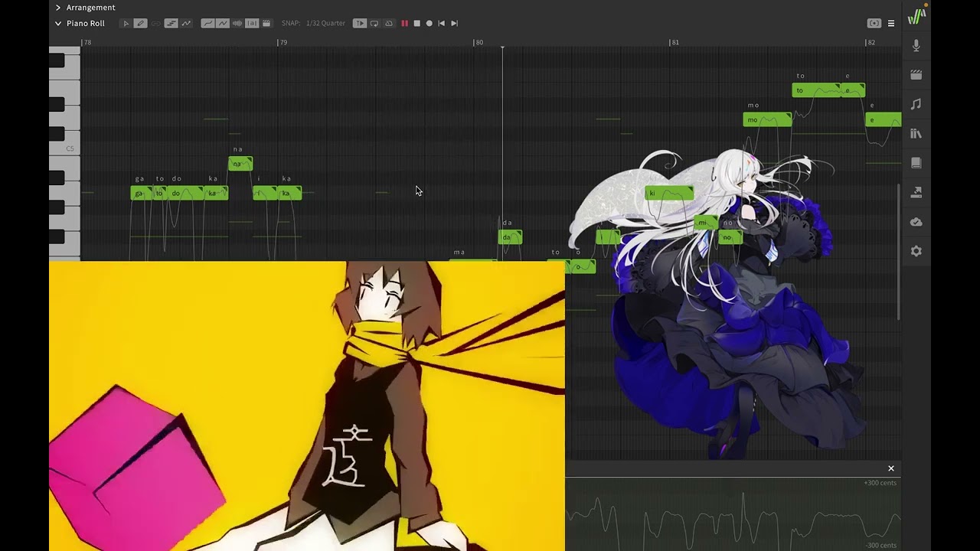Open the Note Properties music note panel
Viewport: 980px width, 551px height.
(x=916, y=104)
